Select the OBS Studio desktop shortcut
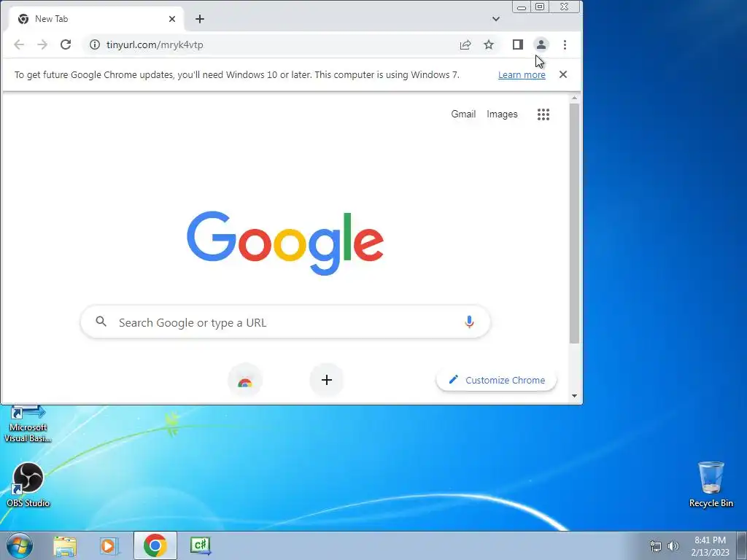The width and height of the screenshot is (747, 560). pyautogui.click(x=28, y=484)
